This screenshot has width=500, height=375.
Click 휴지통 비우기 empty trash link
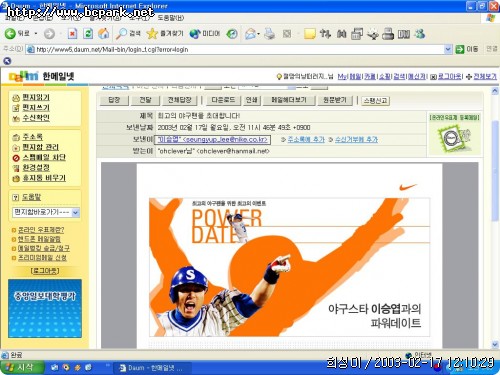click(x=44, y=178)
